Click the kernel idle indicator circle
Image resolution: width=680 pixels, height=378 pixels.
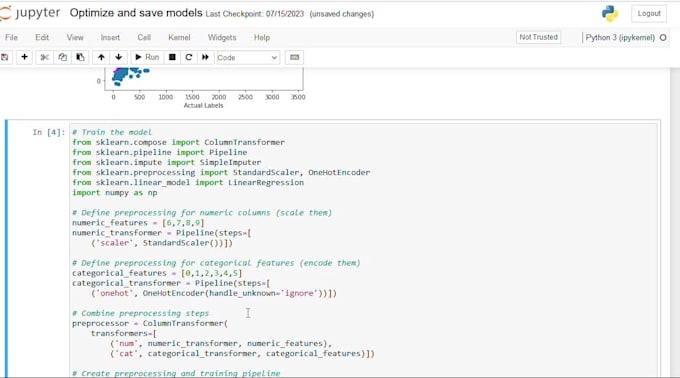click(663, 38)
